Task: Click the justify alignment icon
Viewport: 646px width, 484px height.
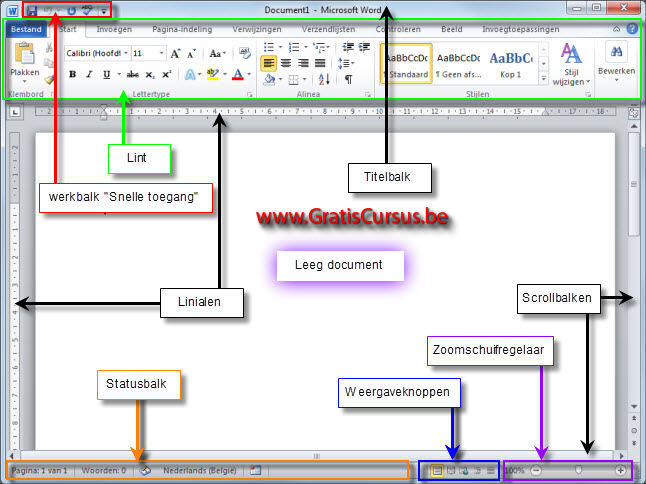Action: 320,63
